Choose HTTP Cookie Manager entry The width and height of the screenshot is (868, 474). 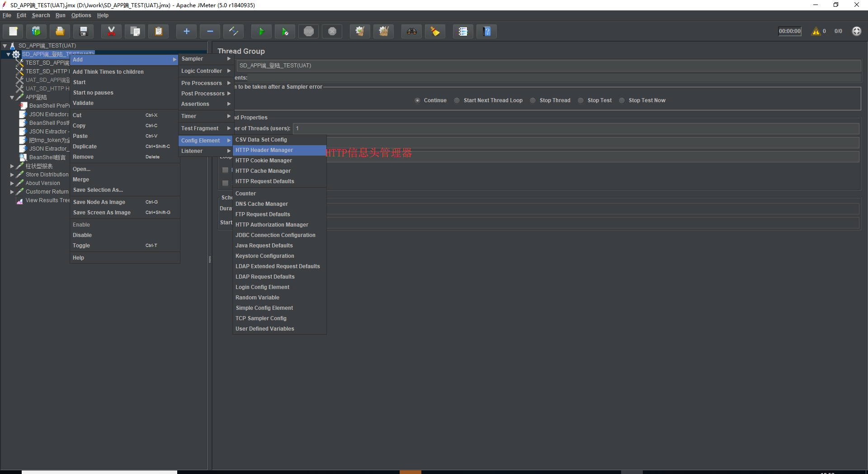pyautogui.click(x=279, y=161)
